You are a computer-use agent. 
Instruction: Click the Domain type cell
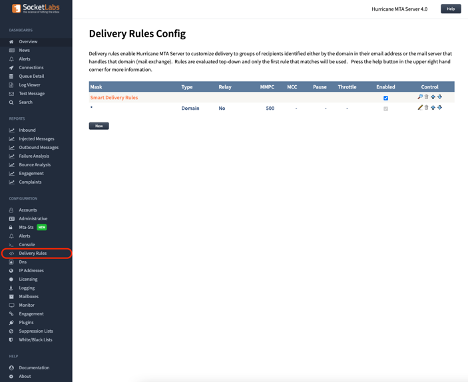pyautogui.click(x=190, y=108)
